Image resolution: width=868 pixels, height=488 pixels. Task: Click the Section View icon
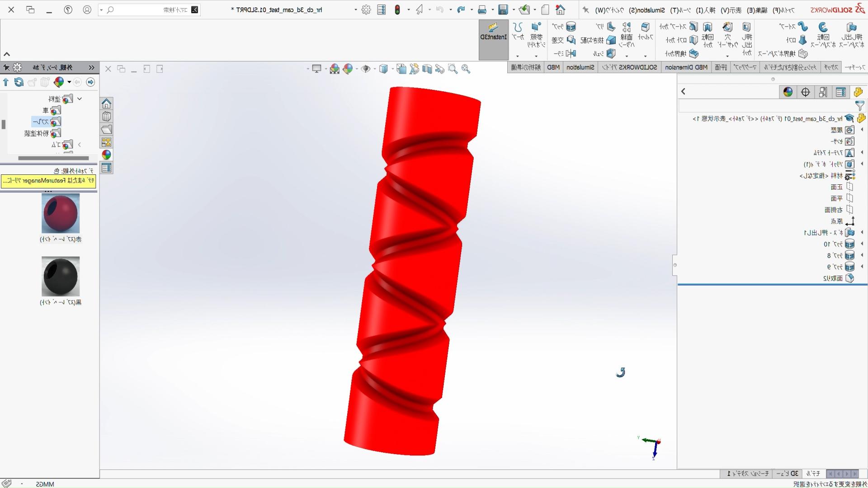coord(427,69)
